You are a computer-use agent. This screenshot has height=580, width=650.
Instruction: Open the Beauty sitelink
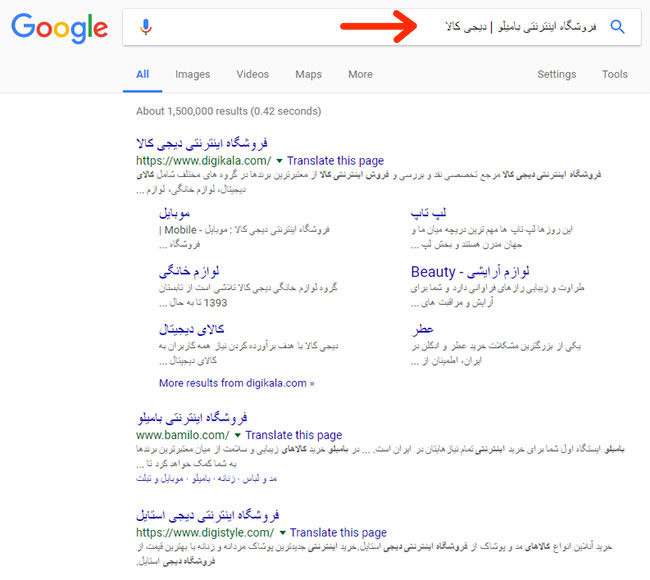[470, 272]
